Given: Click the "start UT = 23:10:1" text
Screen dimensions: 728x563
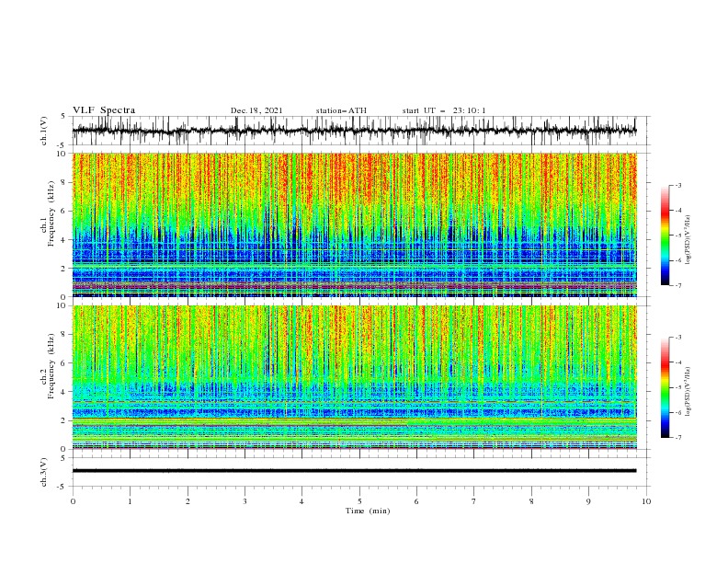Looking at the screenshot, I should tap(444, 110).
